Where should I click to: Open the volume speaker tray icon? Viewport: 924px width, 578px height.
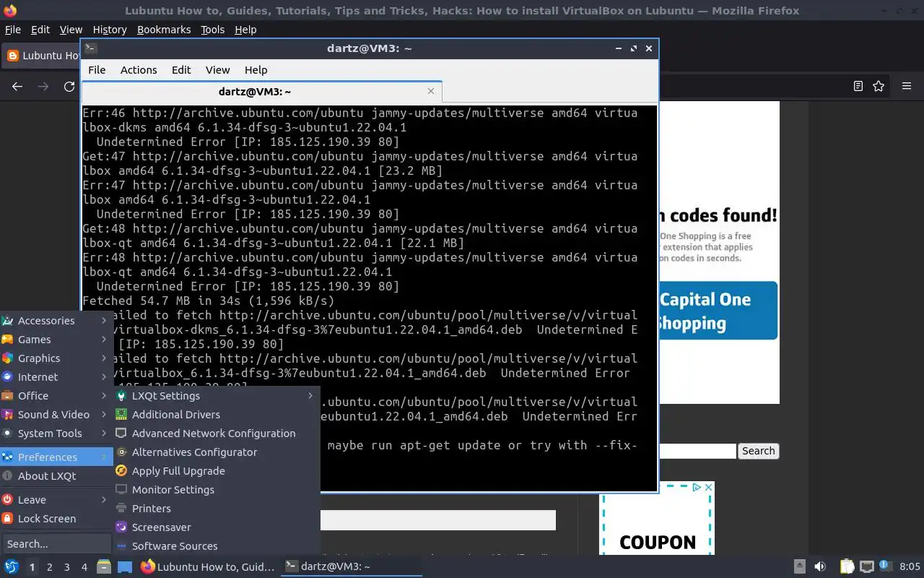[x=821, y=566]
